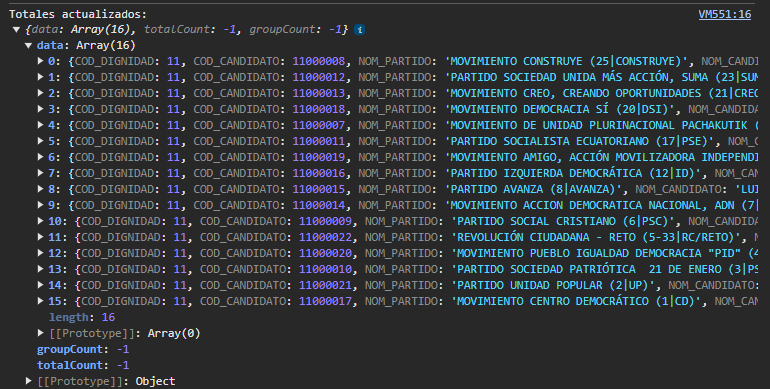
Task: Open the VM551:16 source link
Action: [724, 14]
